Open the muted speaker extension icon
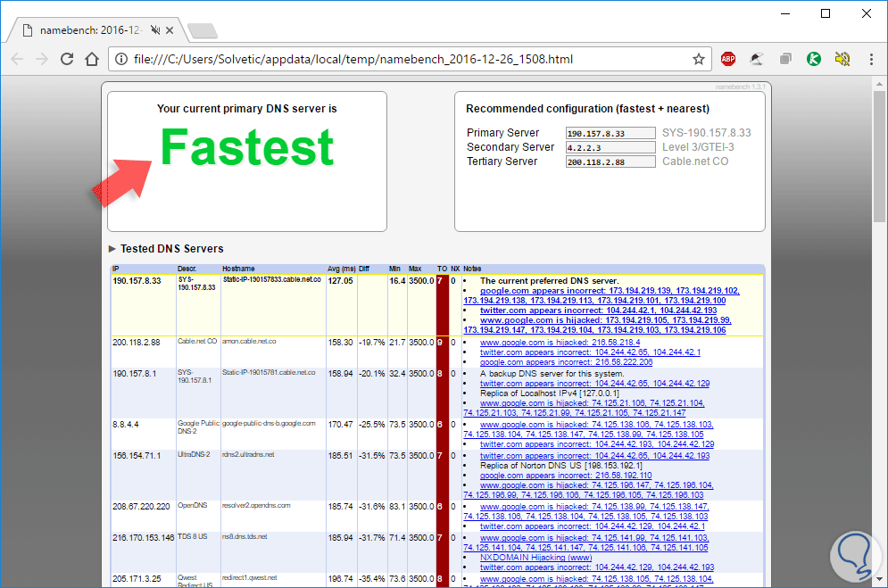 coord(842,59)
